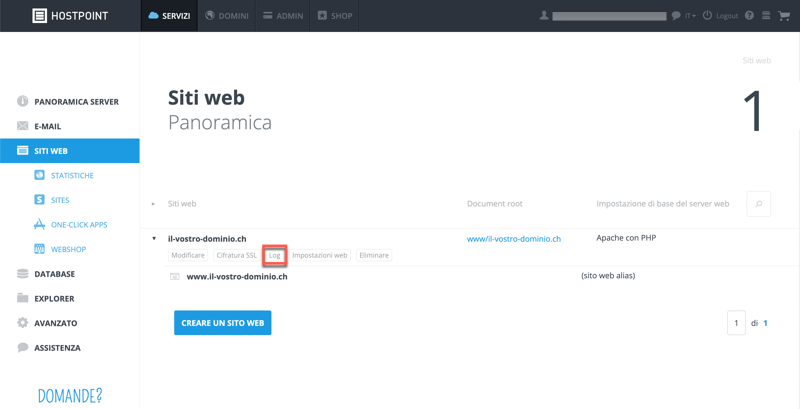Open the help question mark icon
Viewport: 800px width, 409px height.
click(749, 15)
